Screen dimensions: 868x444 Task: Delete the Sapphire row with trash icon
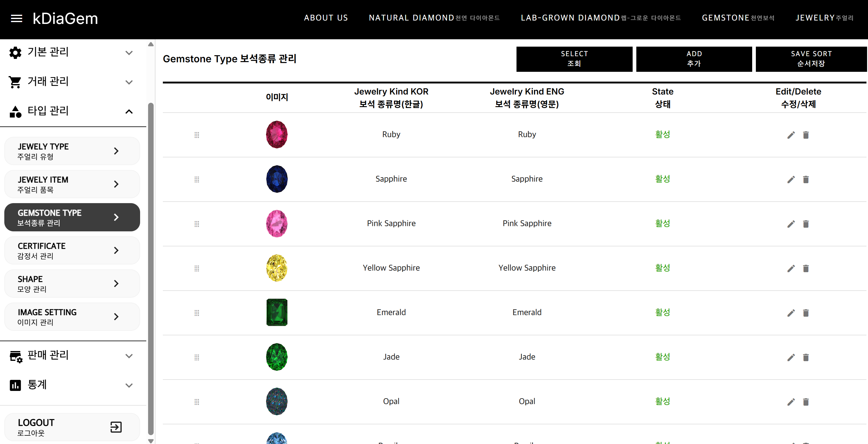click(806, 180)
